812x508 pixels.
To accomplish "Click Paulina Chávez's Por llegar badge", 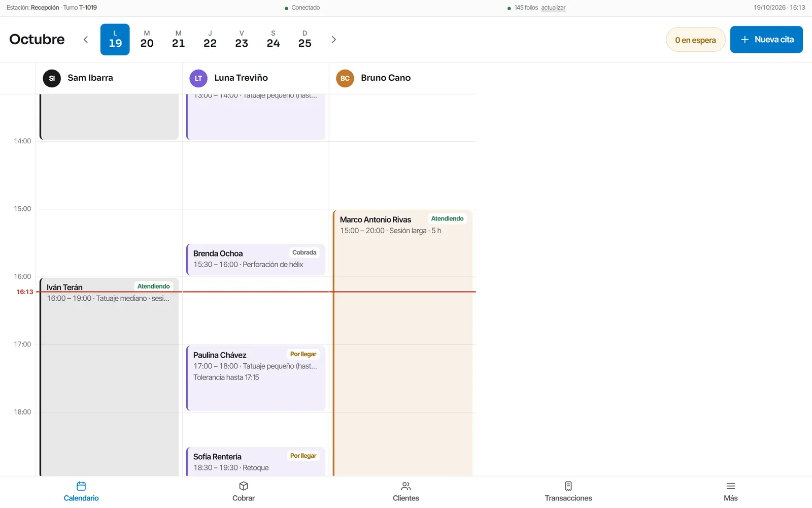I will (303, 354).
